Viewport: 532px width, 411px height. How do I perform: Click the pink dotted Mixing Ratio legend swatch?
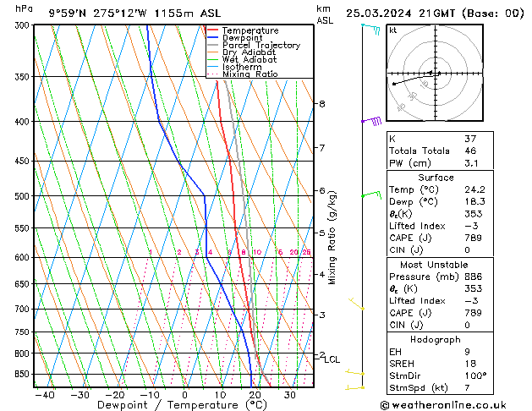pyautogui.click(x=213, y=74)
